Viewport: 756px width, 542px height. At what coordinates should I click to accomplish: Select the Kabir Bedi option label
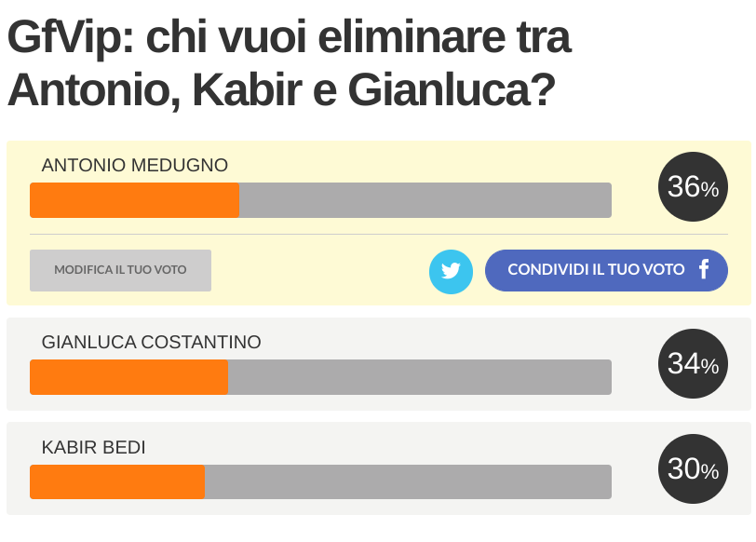click(x=93, y=448)
